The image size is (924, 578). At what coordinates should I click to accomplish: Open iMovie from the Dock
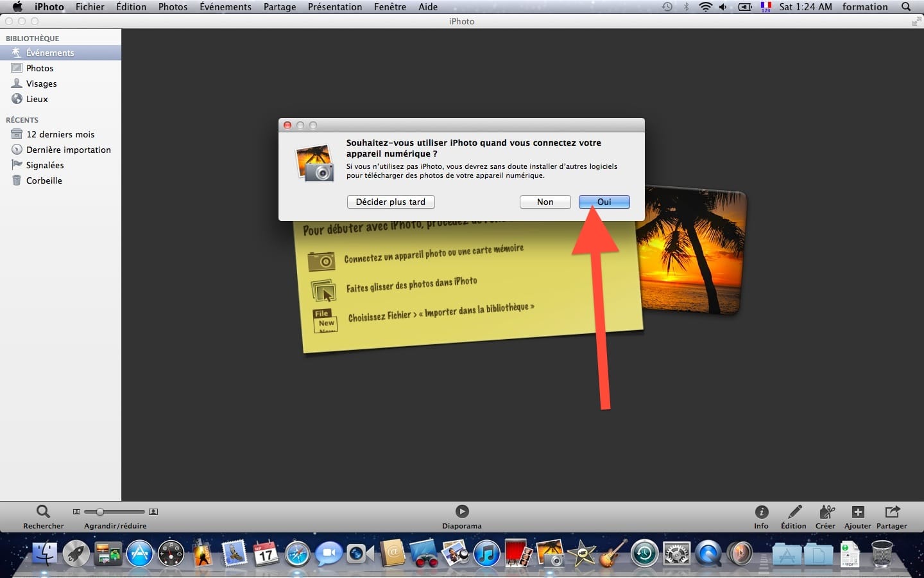[x=582, y=554]
